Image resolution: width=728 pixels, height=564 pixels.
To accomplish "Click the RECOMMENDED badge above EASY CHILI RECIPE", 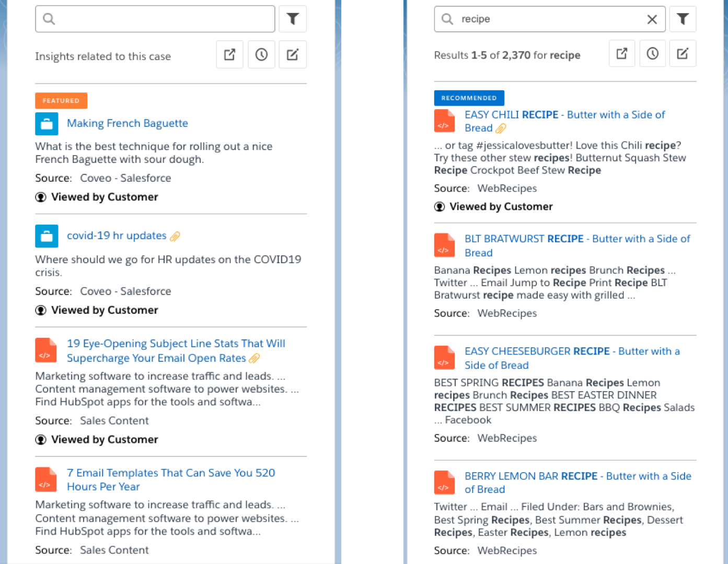I will 469,98.
